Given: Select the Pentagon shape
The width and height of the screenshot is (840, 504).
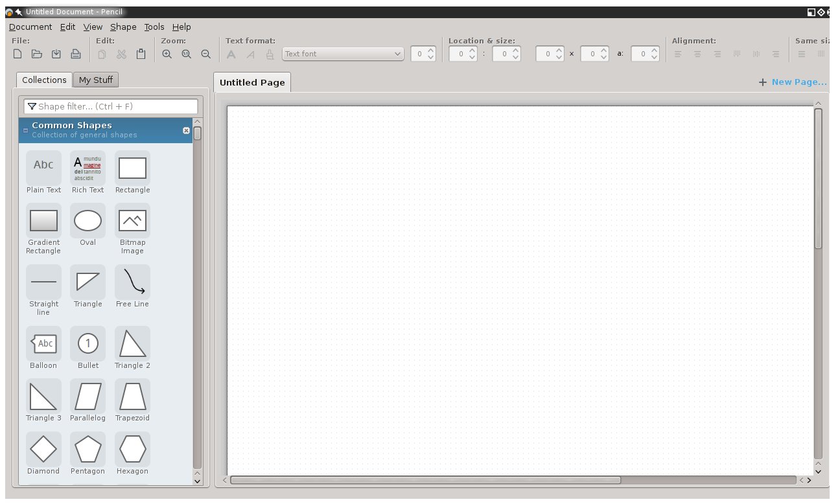Looking at the screenshot, I should (87, 453).
